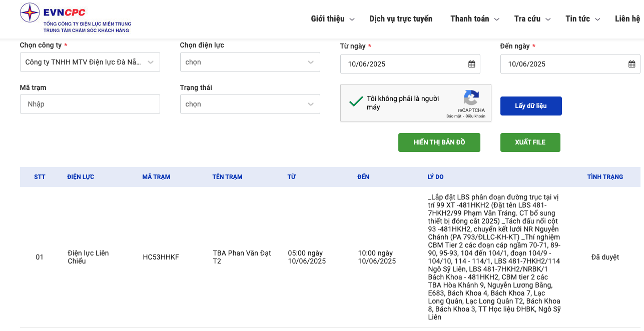Go to Dịch vụ trực tuyến
The image size is (644, 331).
(x=401, y=19)
